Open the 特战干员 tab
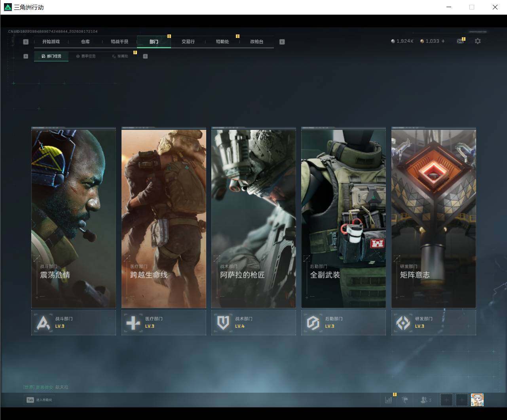 pyautogui.click(x=120, y=42)
